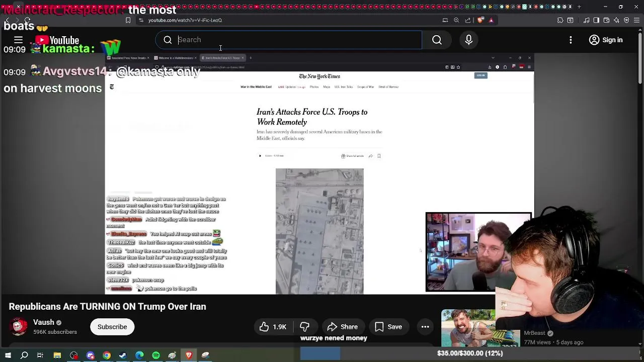Viewport: 644px width, 362px height.
Task: Open Vaush channel name link
Action: point(43,322)
